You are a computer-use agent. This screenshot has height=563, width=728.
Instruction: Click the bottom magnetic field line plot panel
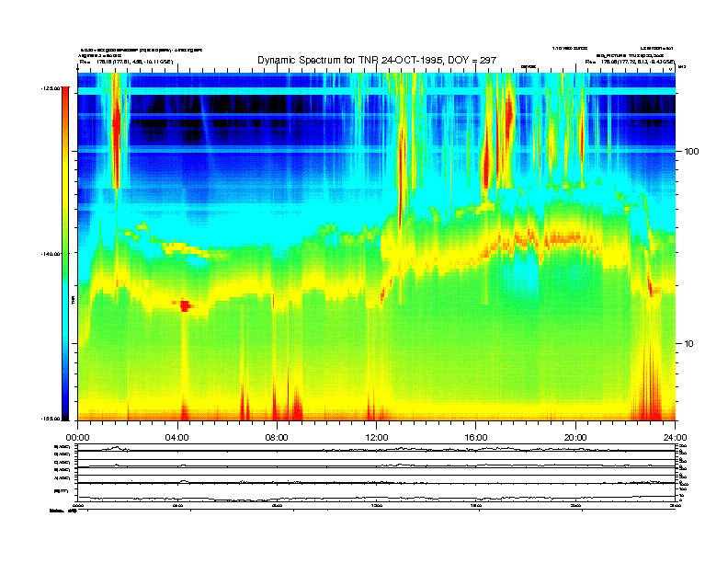[376, 492]
